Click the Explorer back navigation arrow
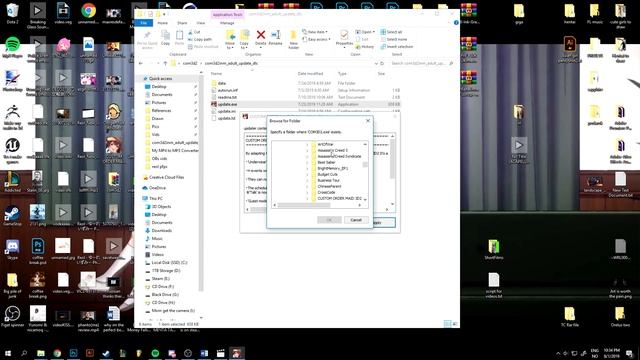 pos(141,63)
